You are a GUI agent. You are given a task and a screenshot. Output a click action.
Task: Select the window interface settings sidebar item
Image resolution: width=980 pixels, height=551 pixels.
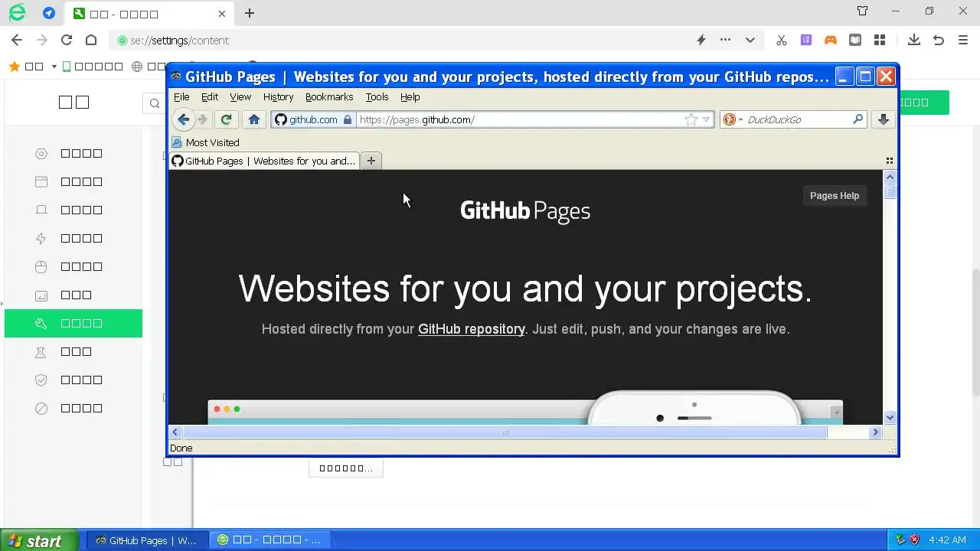click(x=73, y=181)
